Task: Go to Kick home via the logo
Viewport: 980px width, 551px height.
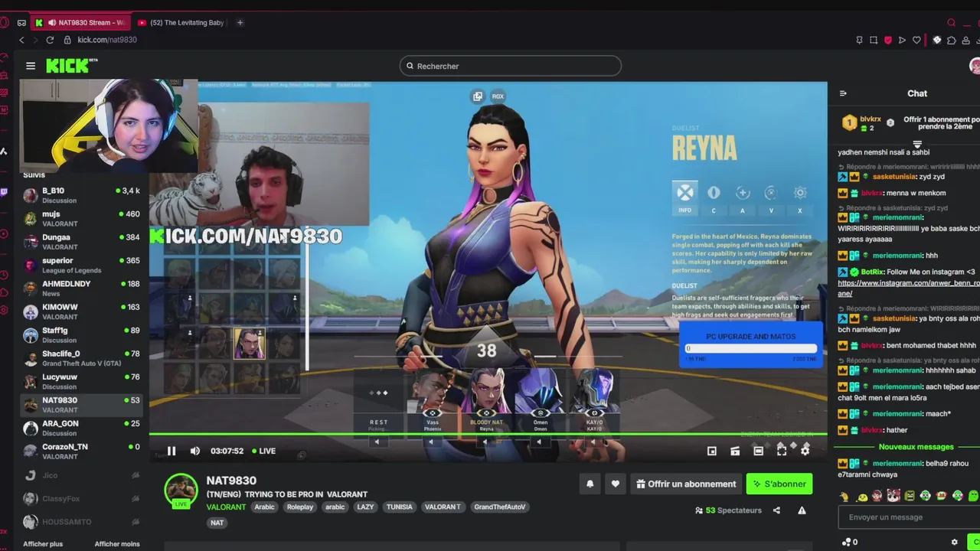Action: pyautogui.click(x=71, y=66)
